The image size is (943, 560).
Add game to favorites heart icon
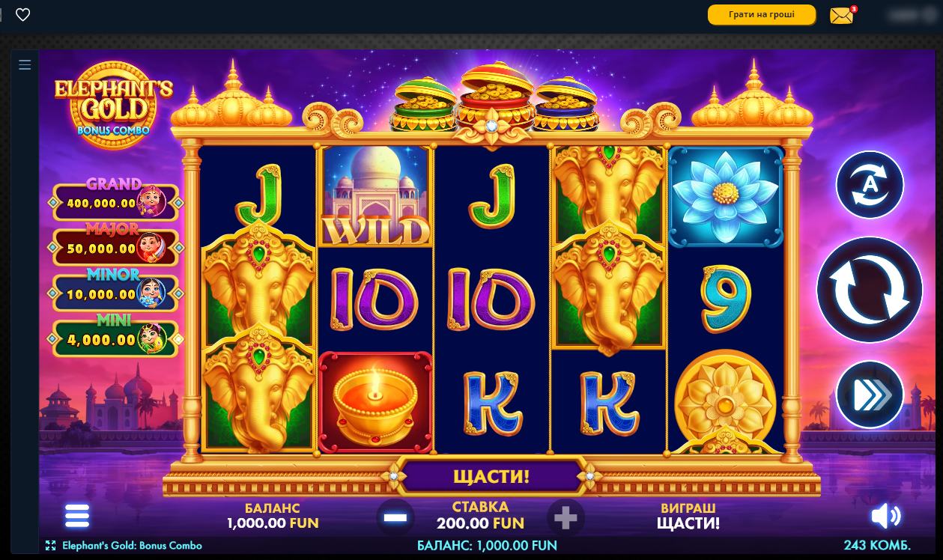pyautogui.click(x=22, y=14)
